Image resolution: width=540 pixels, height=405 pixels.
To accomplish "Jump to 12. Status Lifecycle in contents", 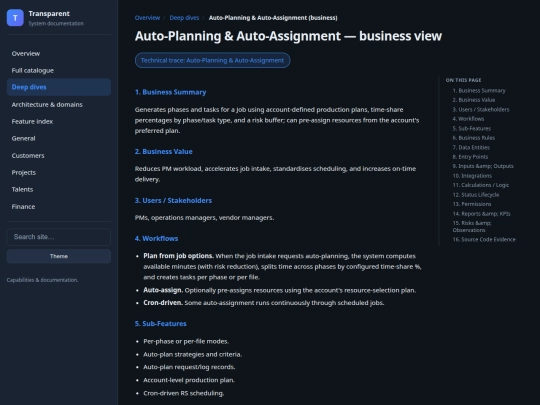I will click(x=476, y=195).
